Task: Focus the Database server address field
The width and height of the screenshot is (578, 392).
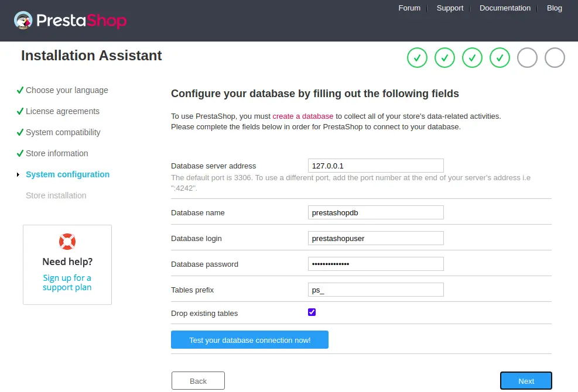Action: [375, 166]
